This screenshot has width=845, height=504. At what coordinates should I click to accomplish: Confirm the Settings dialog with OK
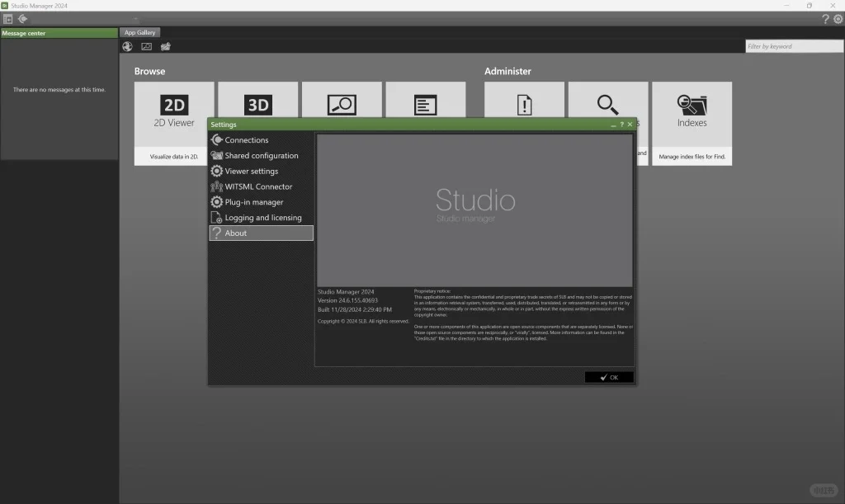[x=609, y=378]
